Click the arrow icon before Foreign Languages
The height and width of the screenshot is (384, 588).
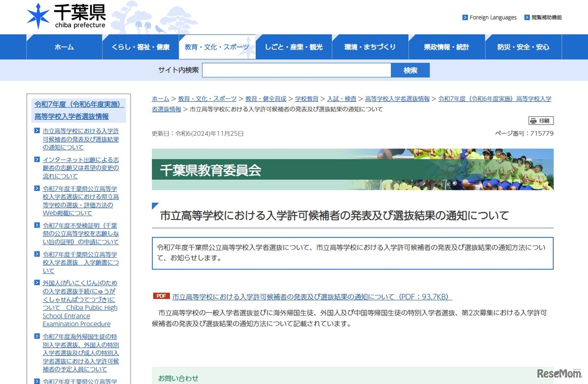464,17
